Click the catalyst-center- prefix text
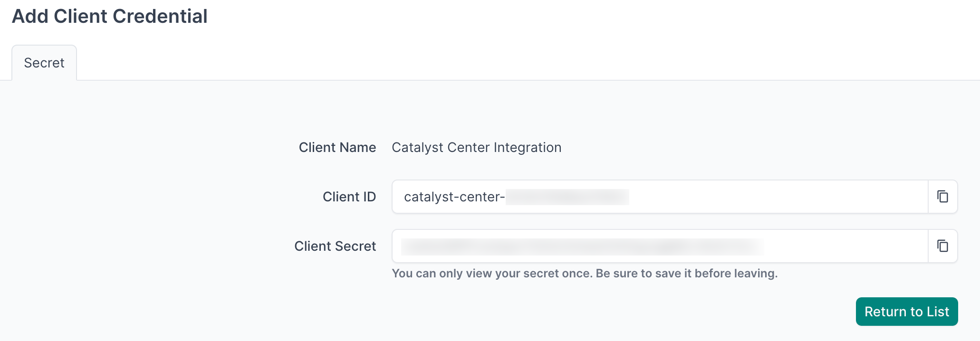Viewport: 980px width, 341px height. pyautogui.click(x=454, y=197)
